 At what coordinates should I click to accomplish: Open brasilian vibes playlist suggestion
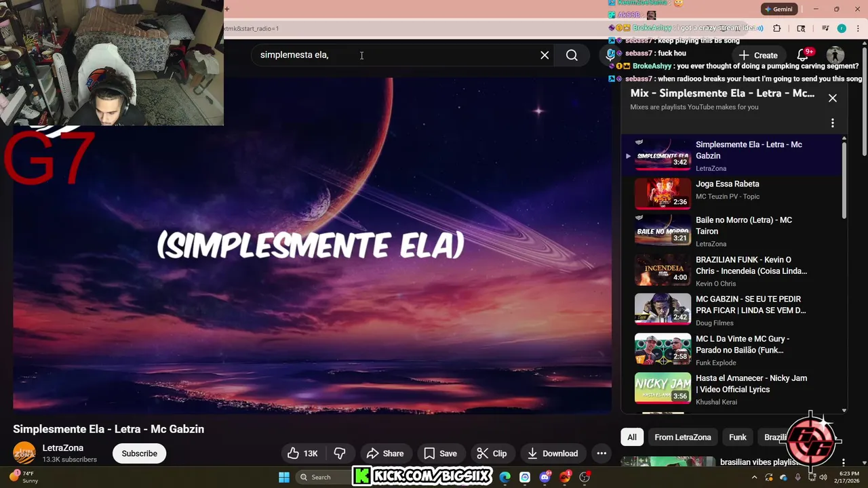[759, 462]
